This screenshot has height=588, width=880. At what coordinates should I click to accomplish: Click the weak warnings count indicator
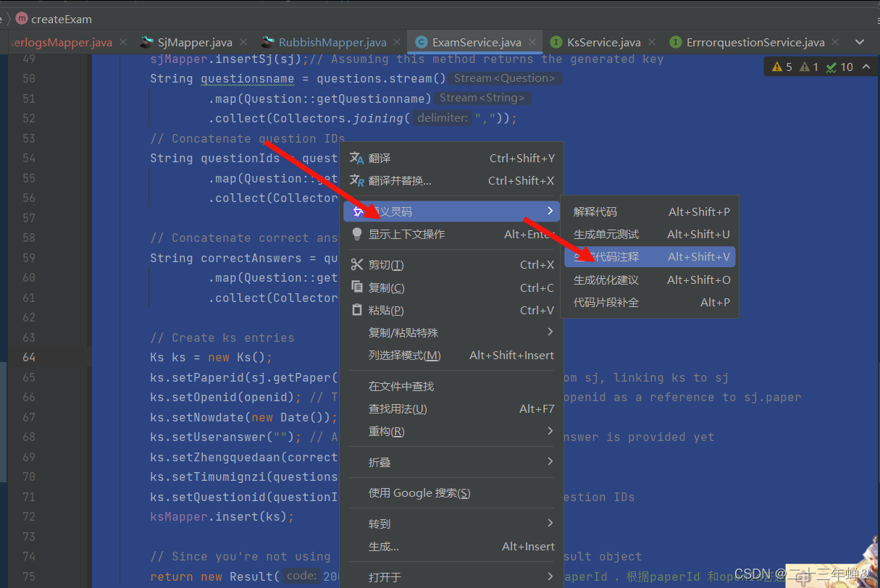(809, 67)
